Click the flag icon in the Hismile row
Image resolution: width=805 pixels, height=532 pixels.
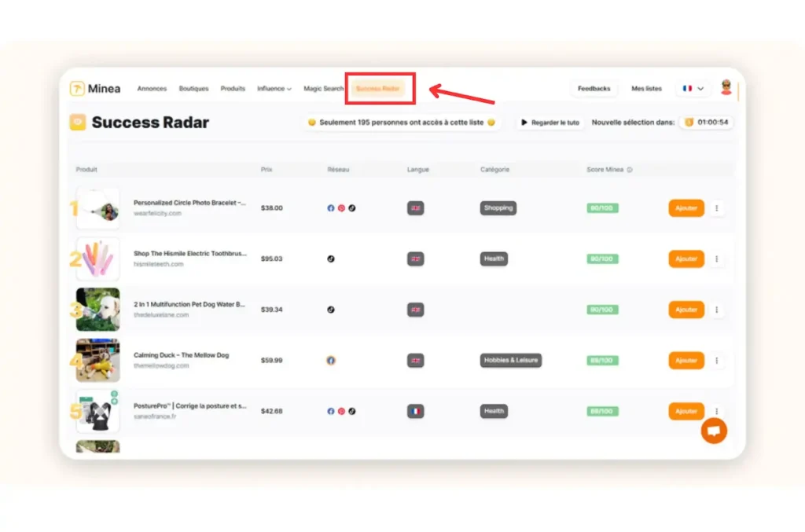415,259
